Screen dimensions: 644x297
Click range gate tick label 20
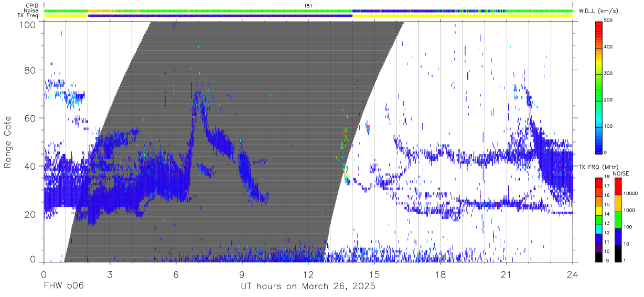(30, 214)
